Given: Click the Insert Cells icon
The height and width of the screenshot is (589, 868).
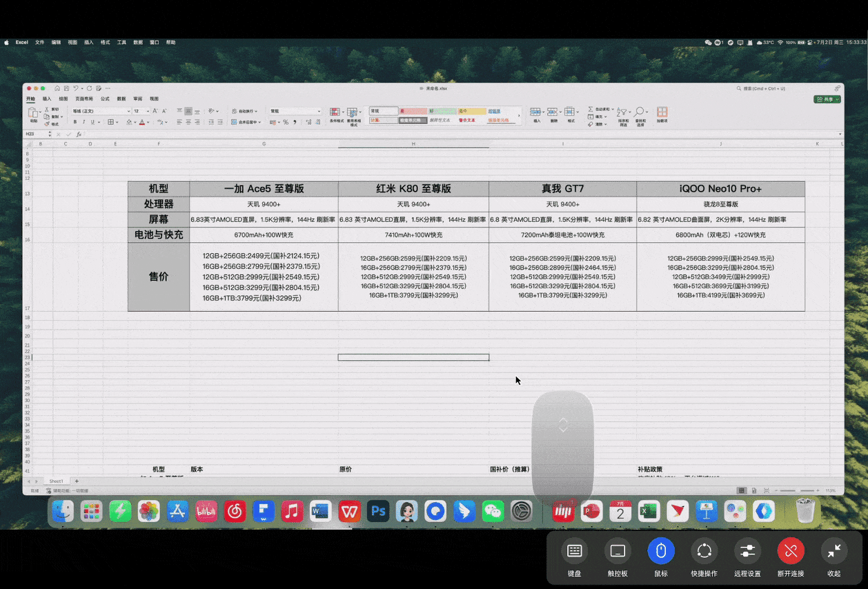Looking at the screenshot, I should pyautogui.click(x=536, y=112).
